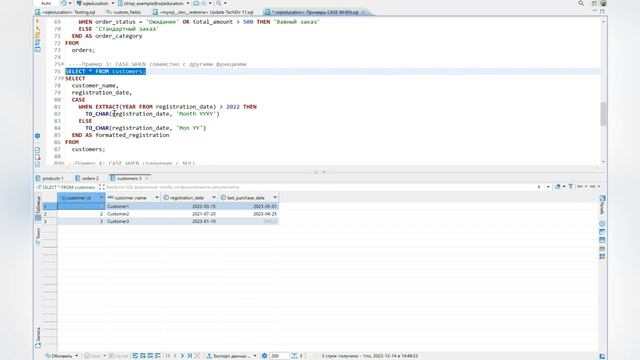The image size is (640, 360).
Task: Open the Update TechDir 11.sql tab
Action: [203, 12]
